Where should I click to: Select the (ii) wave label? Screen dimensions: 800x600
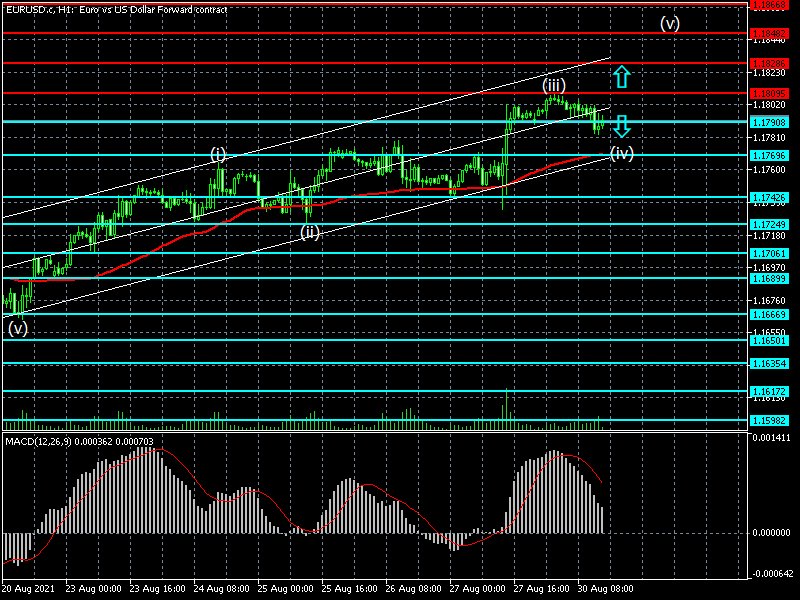point(310,233)
